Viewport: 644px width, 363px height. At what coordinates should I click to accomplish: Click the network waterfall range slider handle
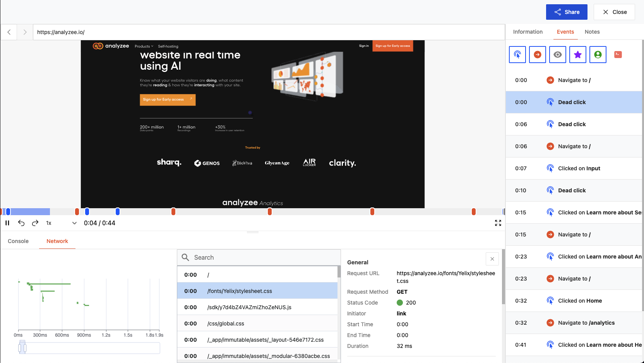[x=22, y=348]
